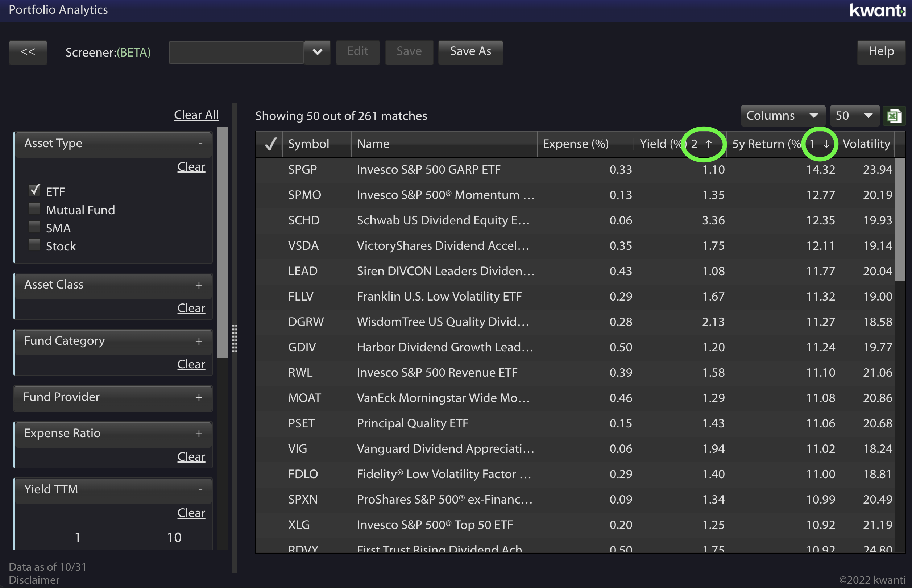Viewport: 912px width, 588px height.
Task: Expand the Fund Category filter
Action: (114, 341)
